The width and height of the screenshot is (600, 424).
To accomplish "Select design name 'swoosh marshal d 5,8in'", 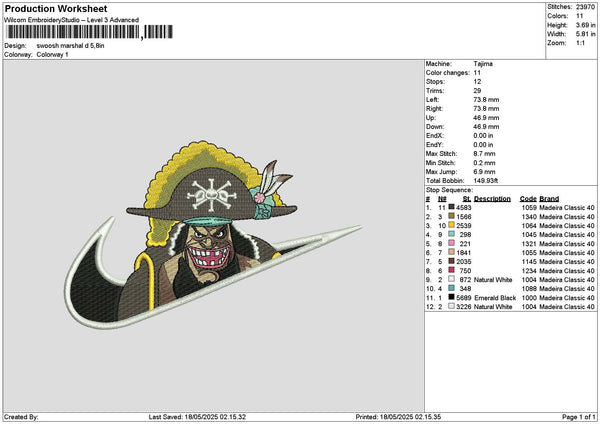I will (70, 46).
